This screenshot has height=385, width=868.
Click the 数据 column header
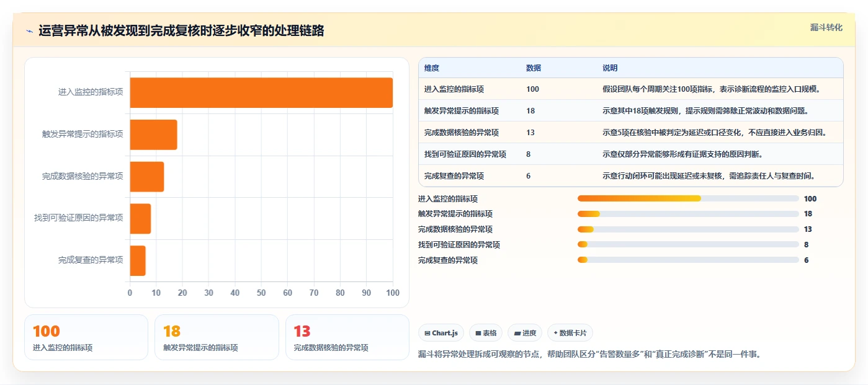coord(534,68)
